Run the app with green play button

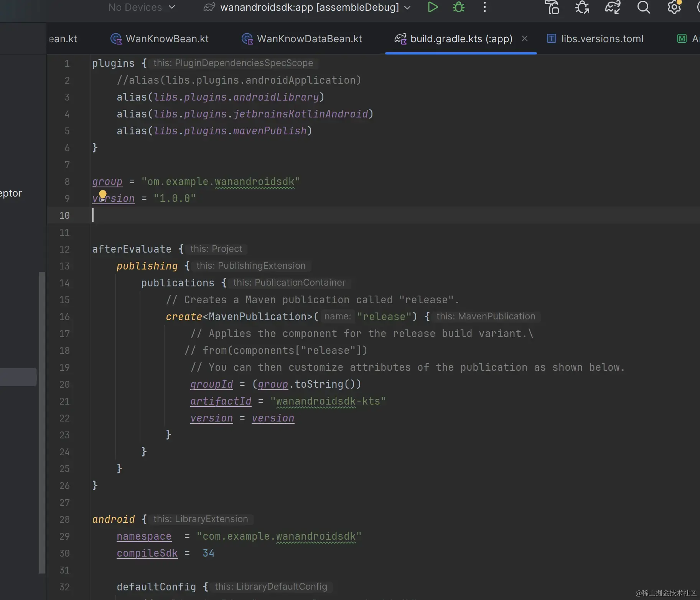tap(433, 7)
